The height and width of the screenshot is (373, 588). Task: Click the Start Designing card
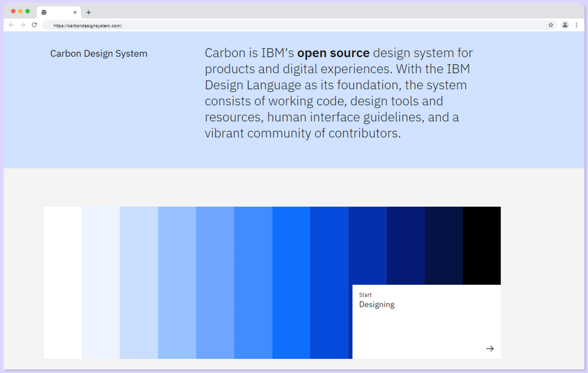(426, 322)
